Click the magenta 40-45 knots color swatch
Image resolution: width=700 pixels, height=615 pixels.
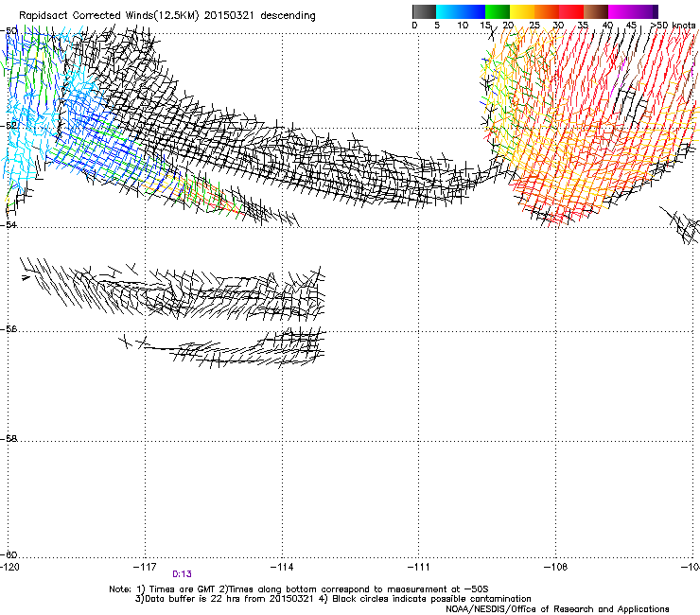pyautogui.click(x=621, y=11)
